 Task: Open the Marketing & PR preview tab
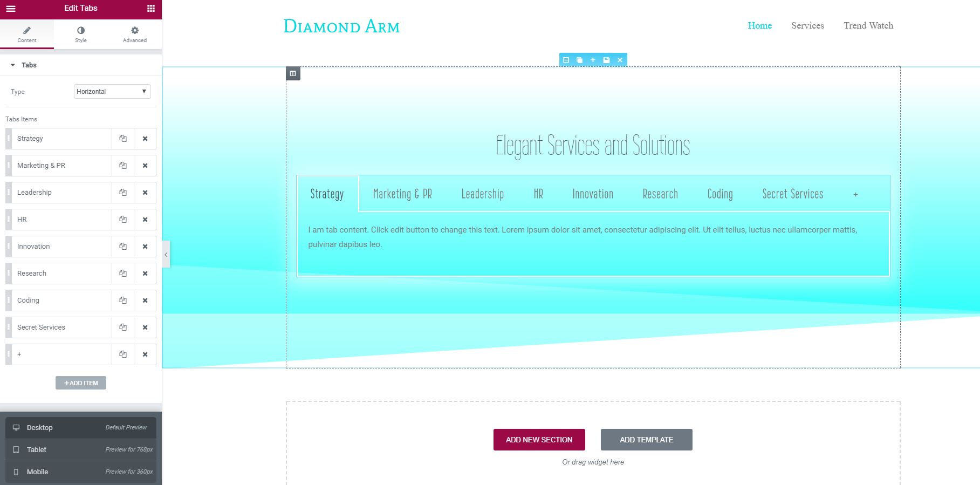402,194
